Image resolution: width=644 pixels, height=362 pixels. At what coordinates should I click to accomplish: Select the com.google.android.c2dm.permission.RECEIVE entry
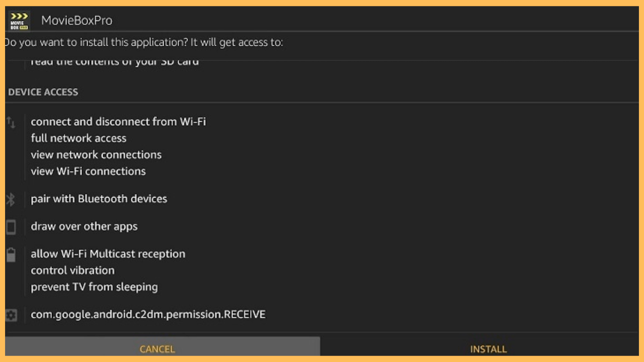[148, 314]
